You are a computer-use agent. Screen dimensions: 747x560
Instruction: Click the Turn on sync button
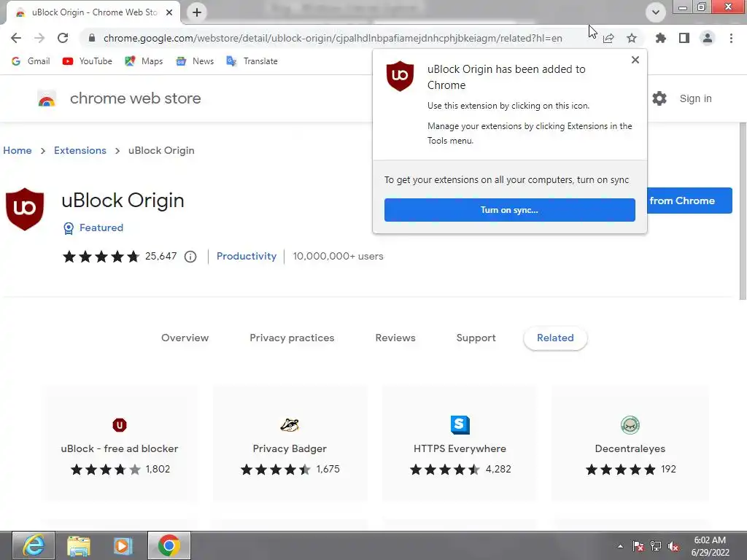[x=510, y=210]
